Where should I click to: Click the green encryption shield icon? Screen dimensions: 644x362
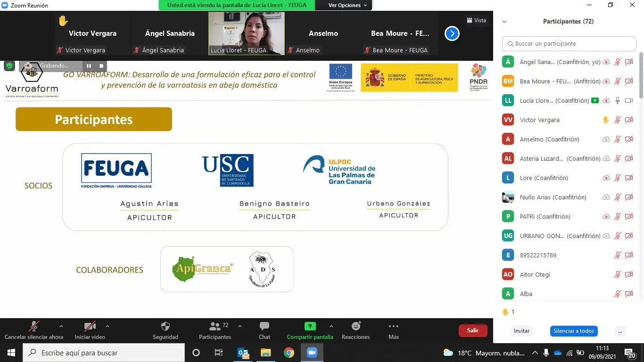point(9,66)
